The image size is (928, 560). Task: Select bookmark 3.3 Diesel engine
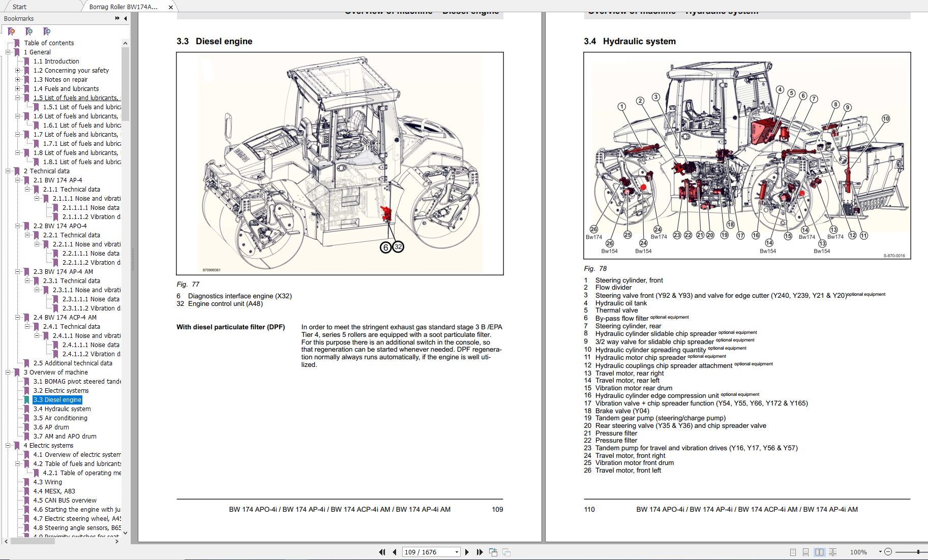[57, 400]
